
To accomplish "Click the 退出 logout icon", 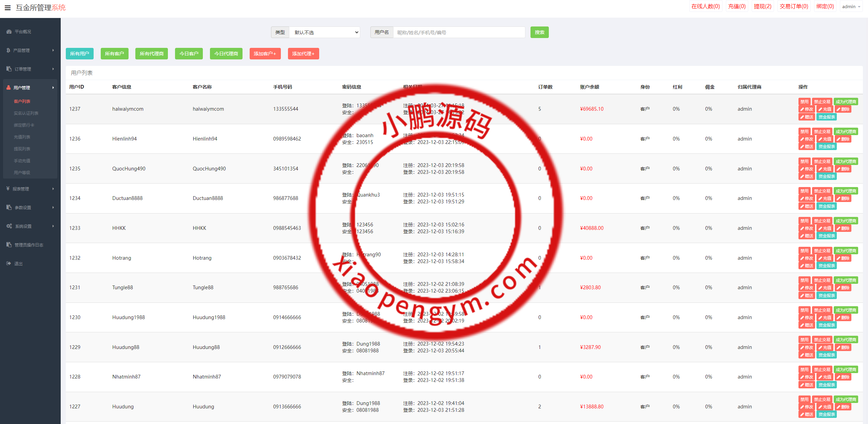I will click(8, 263).
